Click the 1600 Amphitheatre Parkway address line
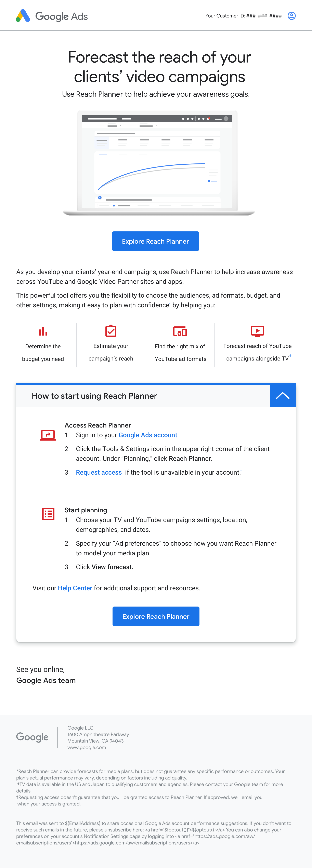Viewport: 312px width, 868px height. [98, 735]
